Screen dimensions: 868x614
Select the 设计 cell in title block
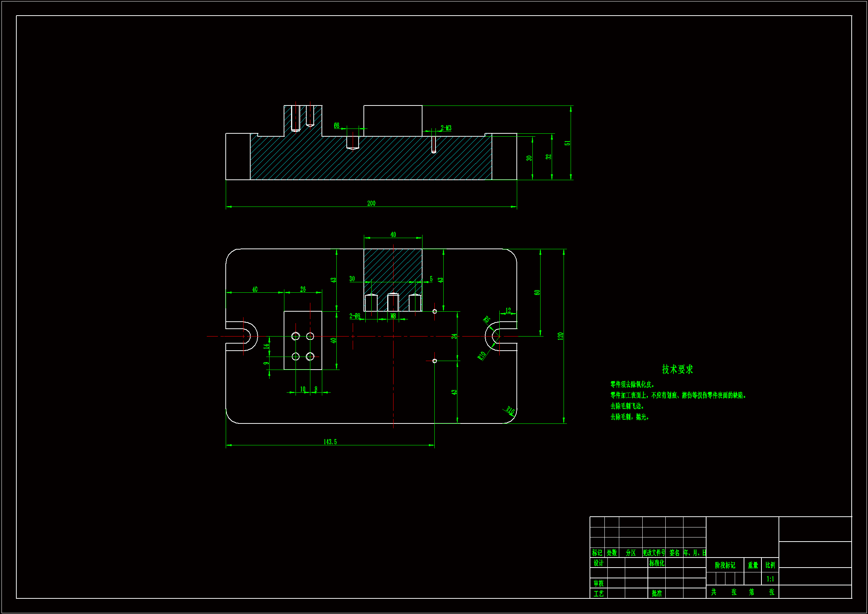pyautogui.click(x=598, y=563)
